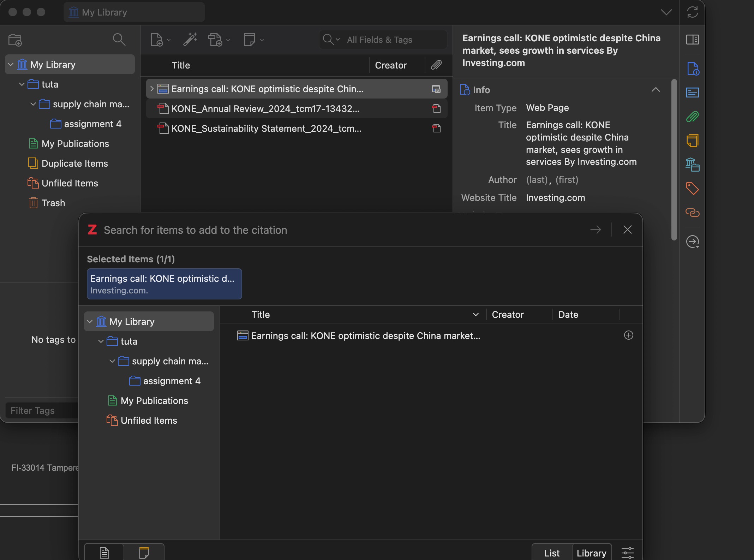Collapse the tuta collection in main sidebar
Screen dimensions: 754x560
pyautogui.click(x=22, y=84)
